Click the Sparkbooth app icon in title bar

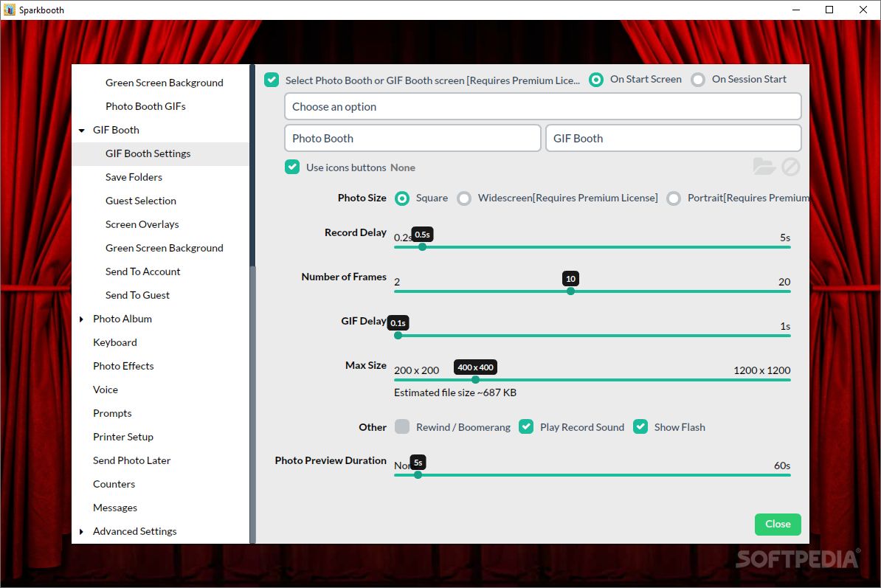(10, 10)
